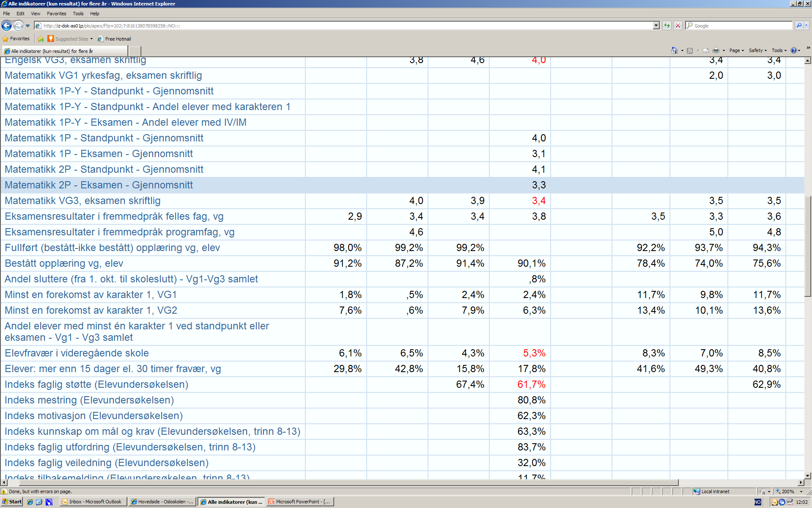Open the Page dropdown menu
This screenshot has height=508, width=812.
(x=736, y=50)
